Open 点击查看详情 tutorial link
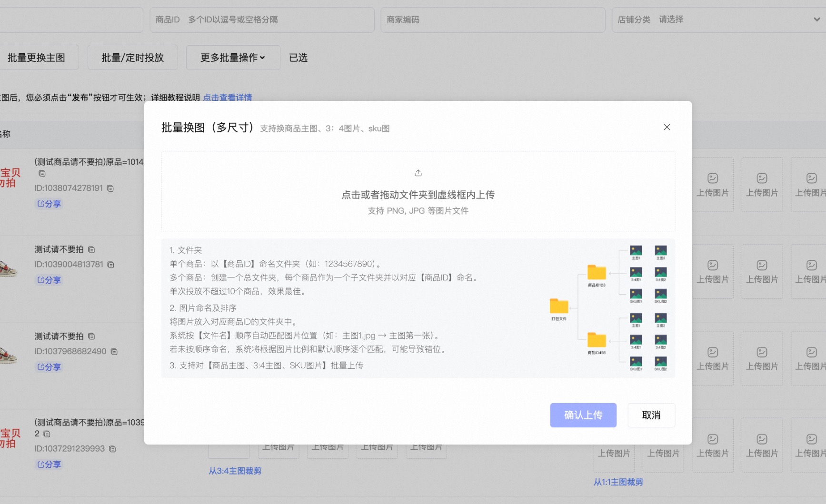Image resolution: width=826 pixels, height=504 pixels. pyautogui.click(x=228, y=97)
